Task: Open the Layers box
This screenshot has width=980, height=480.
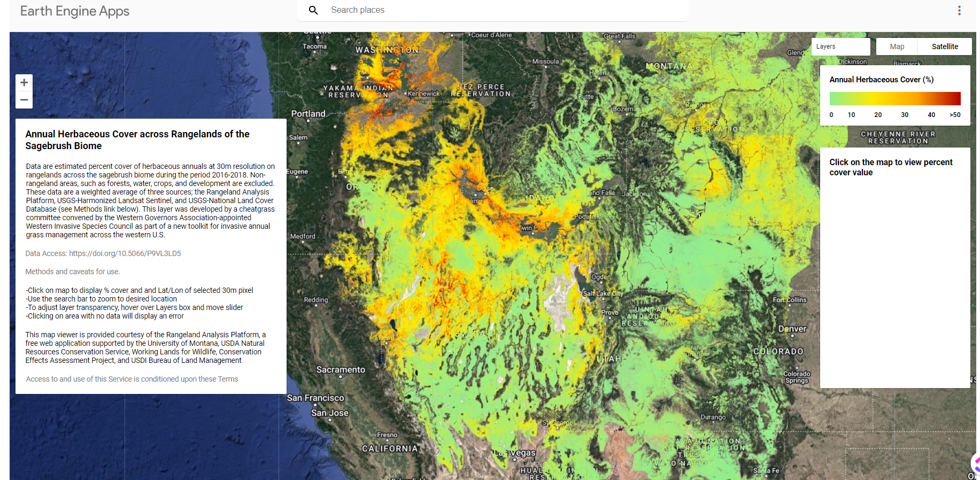Action: 840,47
